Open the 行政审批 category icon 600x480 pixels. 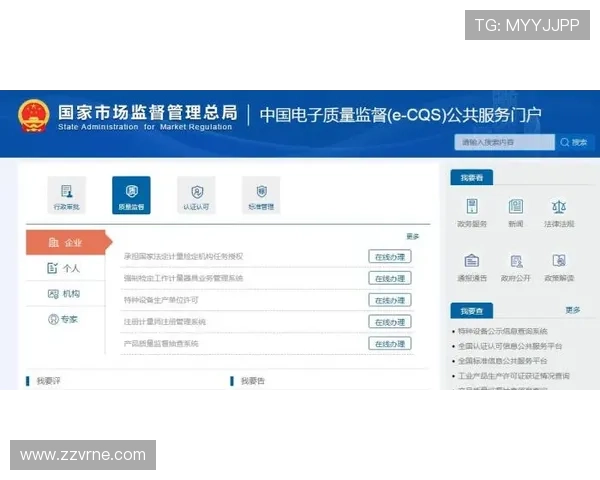67,195
